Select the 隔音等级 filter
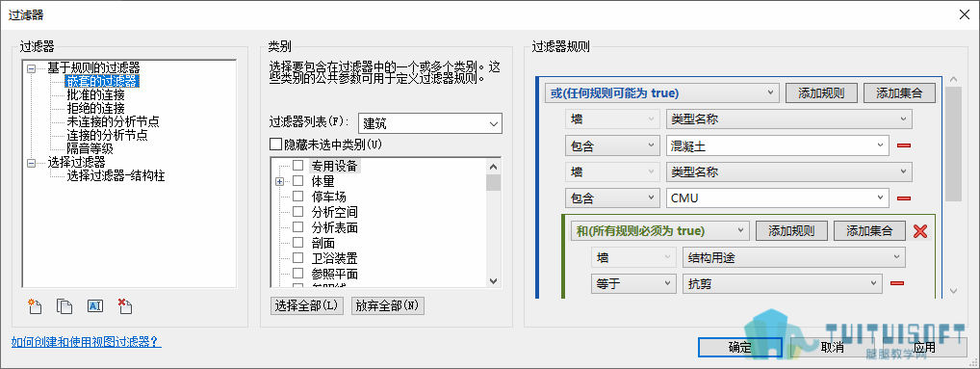This screenshot has height=369, width=980. pyautogui.click(x=90, y=148)
